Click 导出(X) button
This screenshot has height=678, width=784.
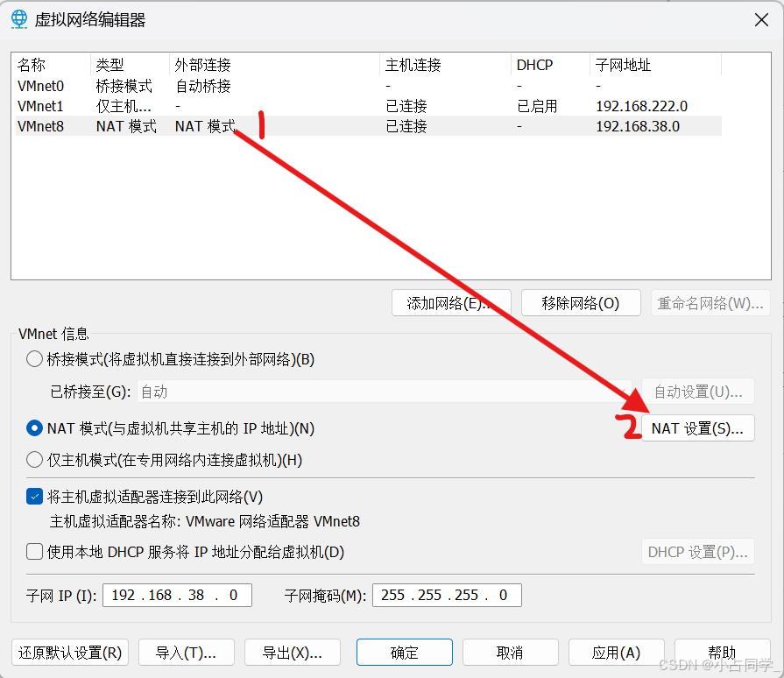point(293,652)
